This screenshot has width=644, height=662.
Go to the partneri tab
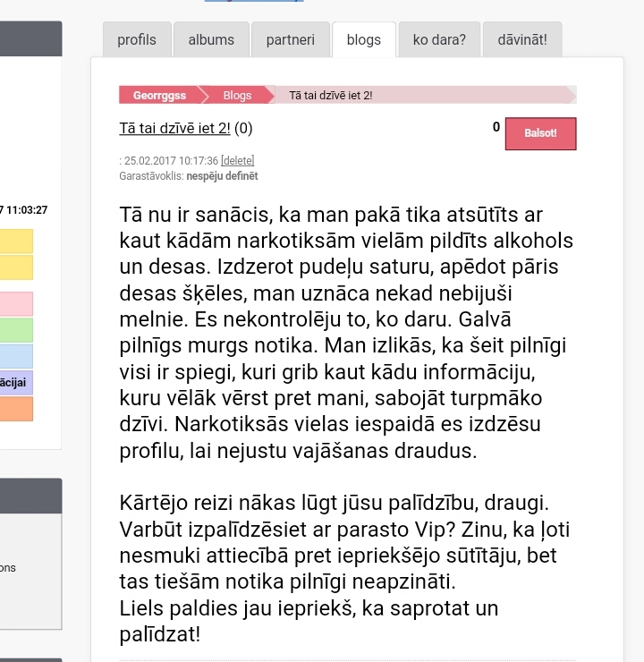click(290, 40)
